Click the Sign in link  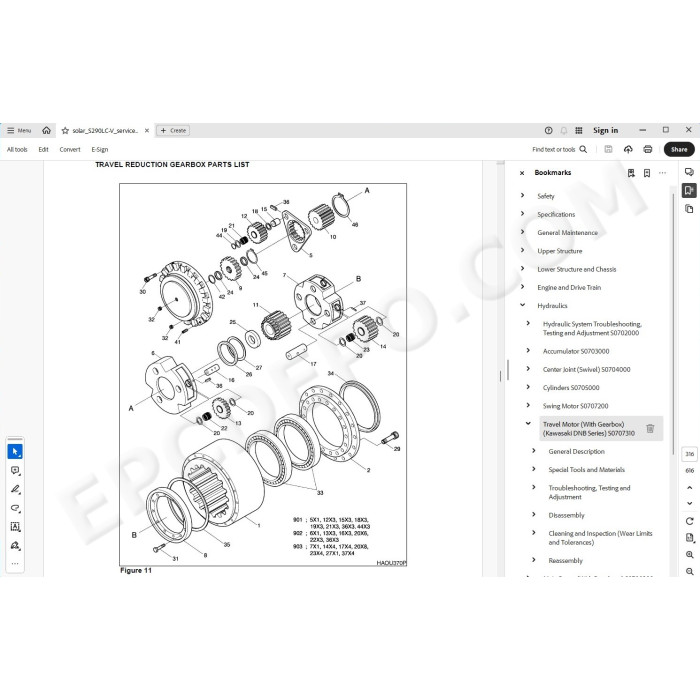[x=605, y=130]
